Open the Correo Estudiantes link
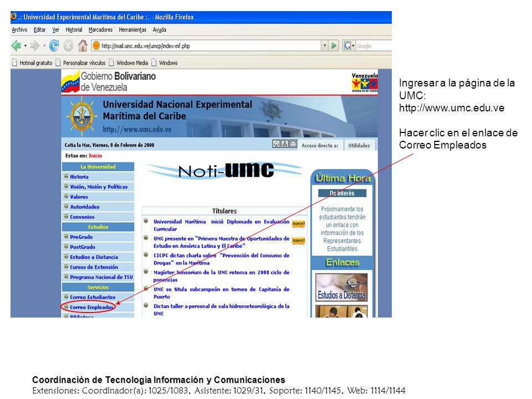This screenshot has height=399, width=532. coord(93,297)
